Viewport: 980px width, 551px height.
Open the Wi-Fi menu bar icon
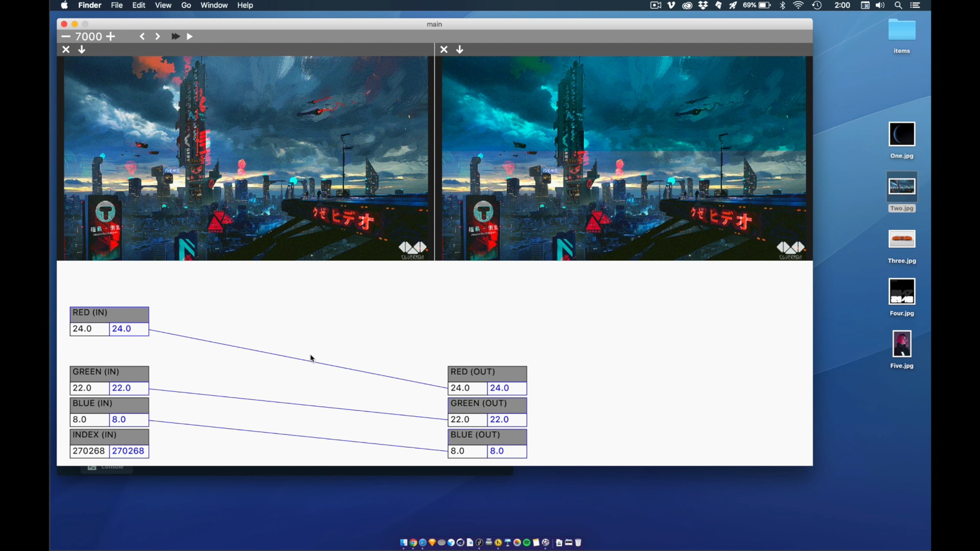pyautogui.click(x=798, y=5)
